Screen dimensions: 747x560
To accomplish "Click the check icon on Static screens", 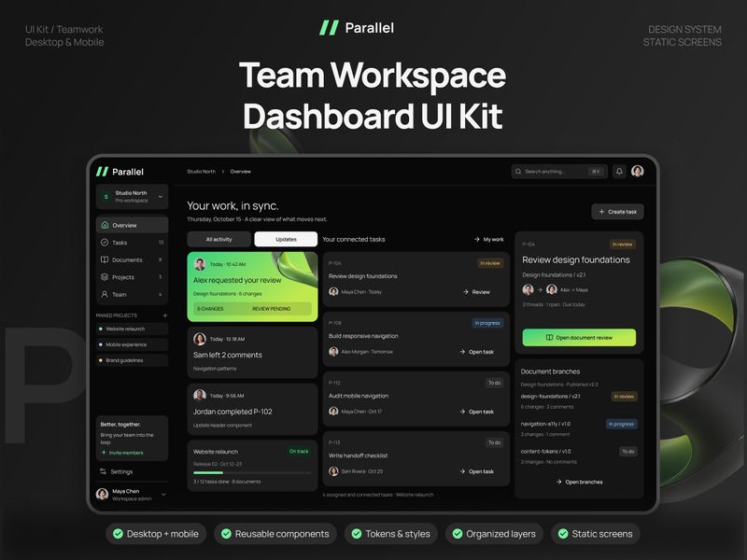I will pyautogui.click(x=563, y=534).
